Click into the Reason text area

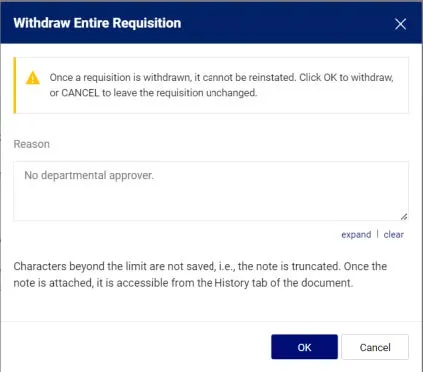[x=211, y=191]
